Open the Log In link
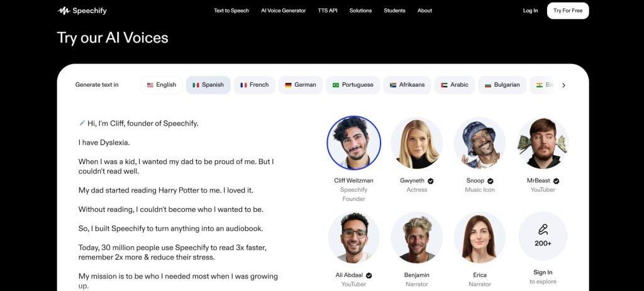Image resolution: width=644 pixels, height=291 pixels. (x=530, y=11)
